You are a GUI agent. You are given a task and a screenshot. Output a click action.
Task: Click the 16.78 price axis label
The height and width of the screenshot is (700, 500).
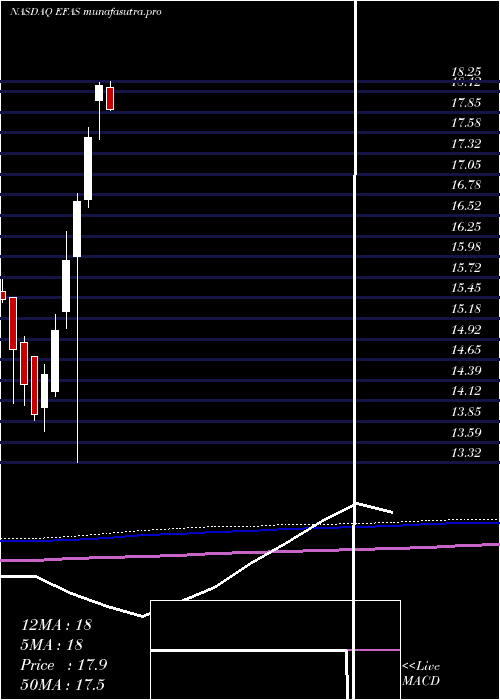pyautogui.click(x=466, y=185)
